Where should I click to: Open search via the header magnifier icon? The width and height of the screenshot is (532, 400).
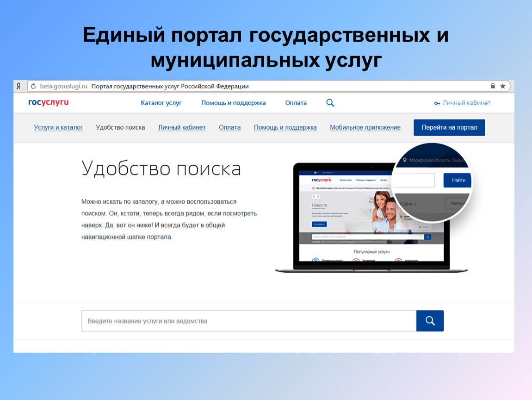pyautogui.click(x=330, y=103)
